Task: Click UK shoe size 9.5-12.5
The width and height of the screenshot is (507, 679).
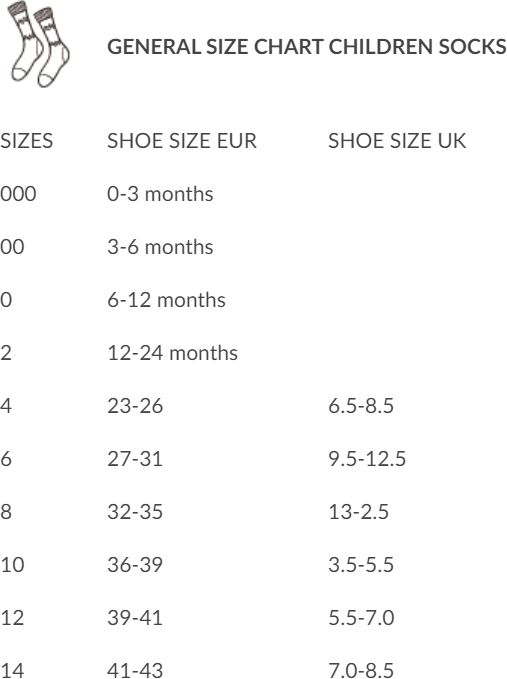Action: point(367,459)
